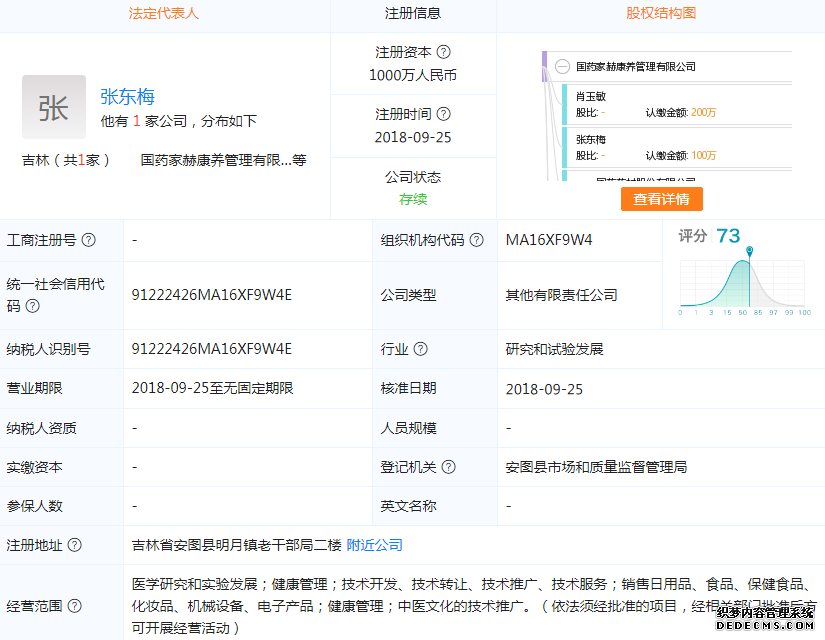Click the help icon next to 注册资本
825x640 pixels.
coord(444,52)
